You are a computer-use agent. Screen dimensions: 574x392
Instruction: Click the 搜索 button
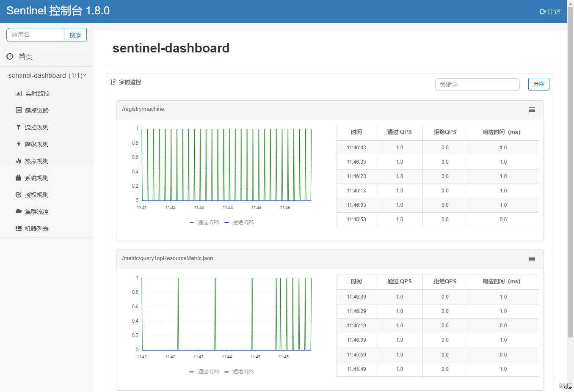(x=75, y=35)
